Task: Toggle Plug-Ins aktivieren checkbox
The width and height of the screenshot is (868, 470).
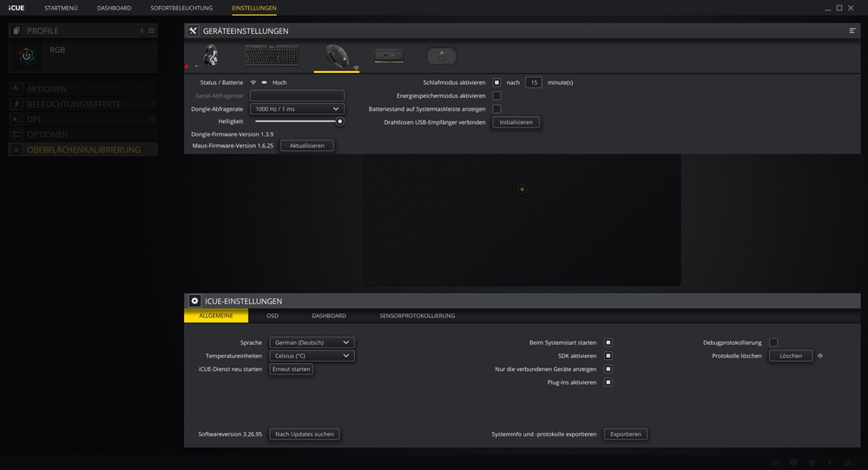Action: click(x=608, y=382)
